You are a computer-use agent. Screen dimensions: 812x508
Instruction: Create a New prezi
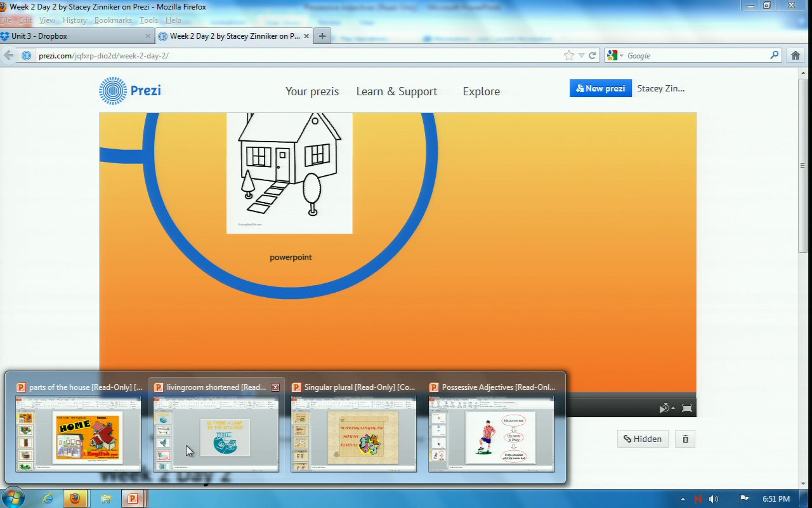point(600,88)
